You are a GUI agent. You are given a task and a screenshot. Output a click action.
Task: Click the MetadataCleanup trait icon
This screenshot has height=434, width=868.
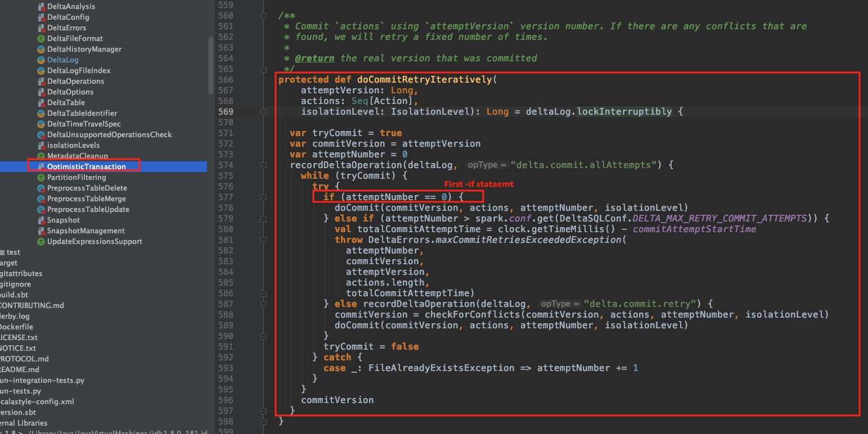tap(41, 156)
